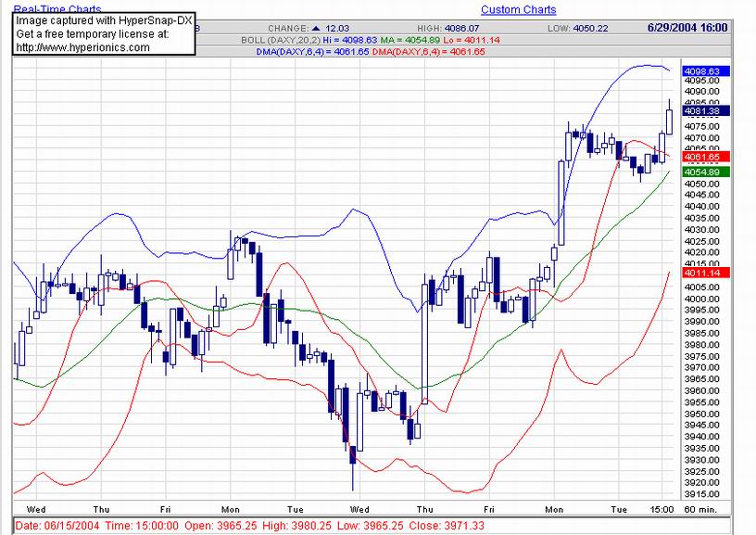Click the 4030.00 price axis label
This screenshot has height=535, width=756.
(701, 230)
